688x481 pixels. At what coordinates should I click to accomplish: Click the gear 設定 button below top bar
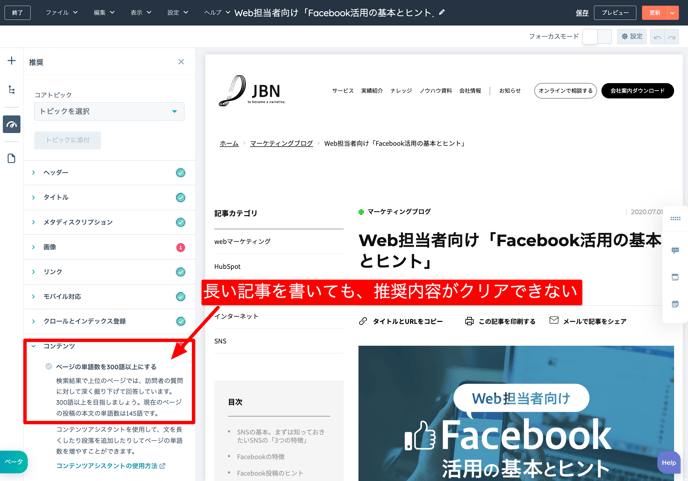click(632, 36)
